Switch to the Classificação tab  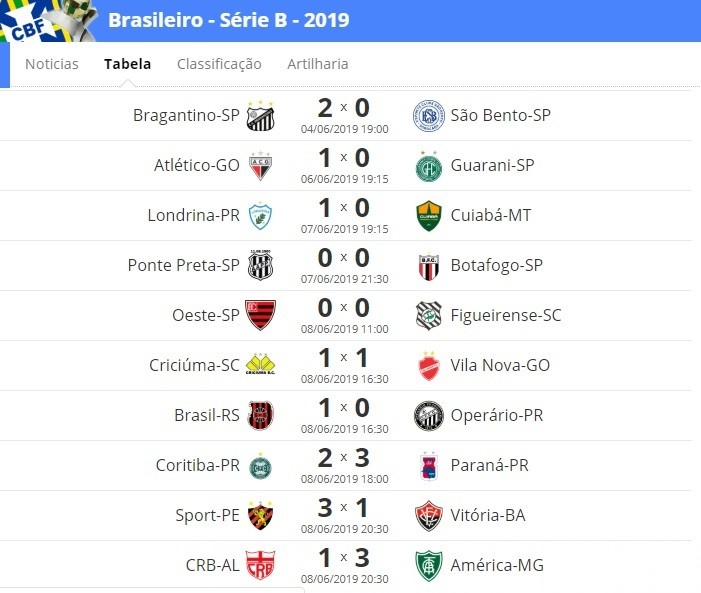pyautogui.click(x=219, y=64)
